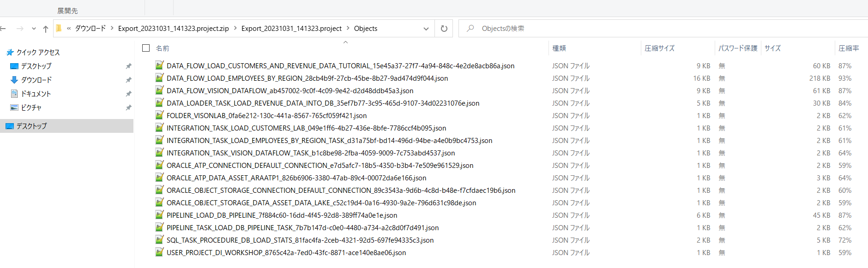Image resolution: width=868 pixels, height=268 pixels.
Task: Click 72% ratio of SQL_TASK_PROCEDURE row
Action: click(845, 240)
